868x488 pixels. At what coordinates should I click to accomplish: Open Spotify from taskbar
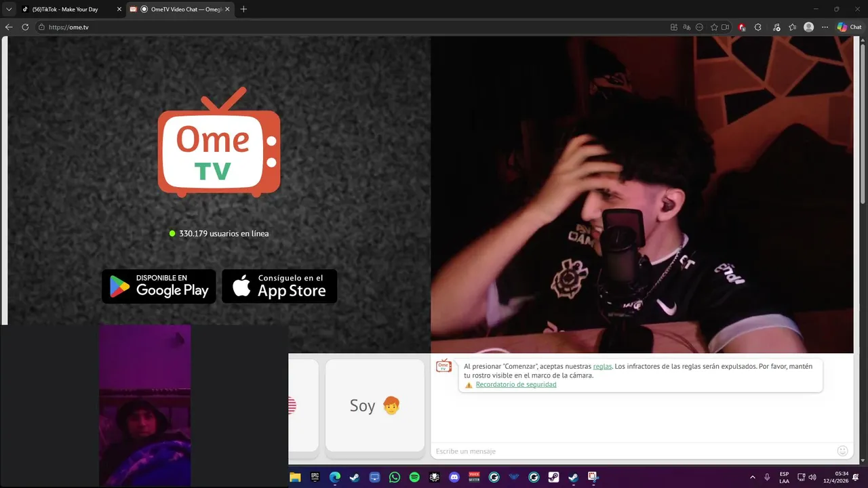(x=414, y=477)
